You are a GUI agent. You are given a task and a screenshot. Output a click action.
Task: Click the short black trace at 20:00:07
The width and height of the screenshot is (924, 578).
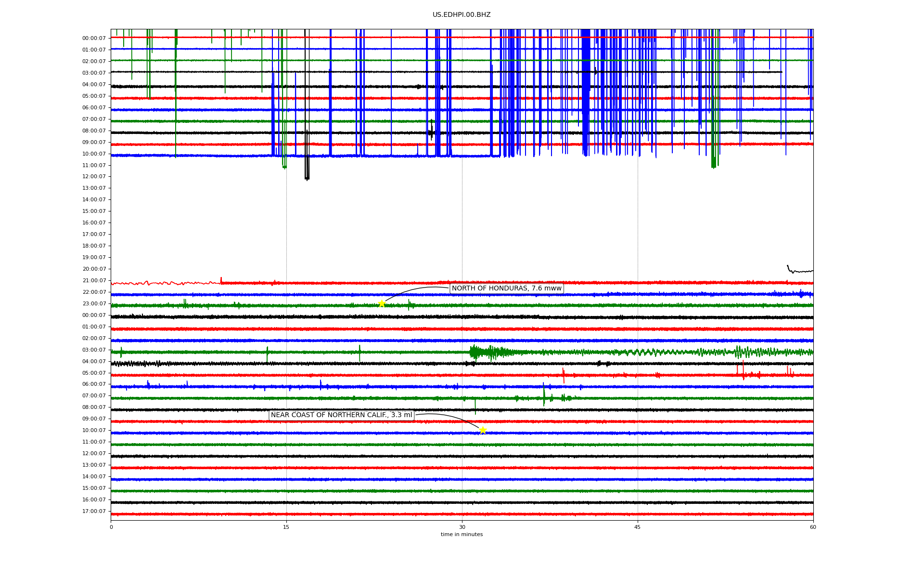point(799,271)
